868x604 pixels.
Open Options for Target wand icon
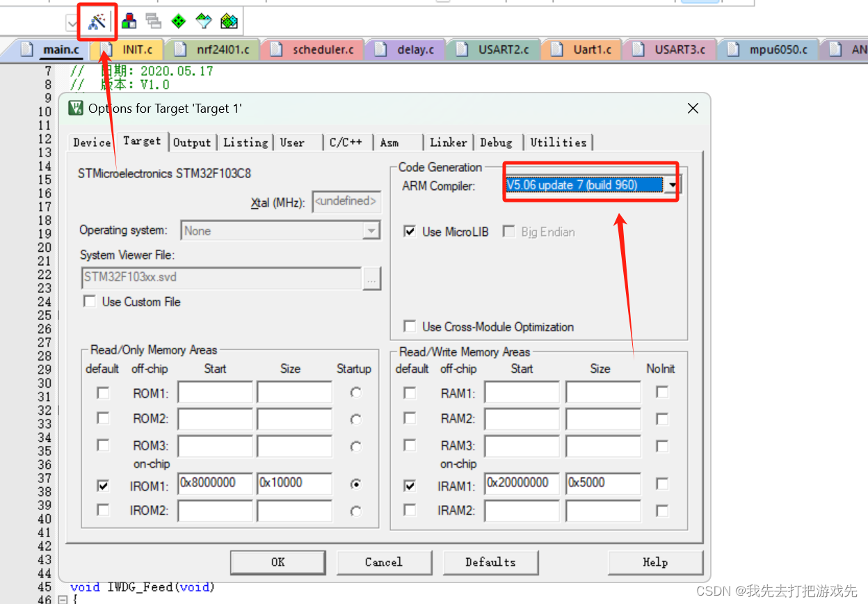(x=97, y=22)
